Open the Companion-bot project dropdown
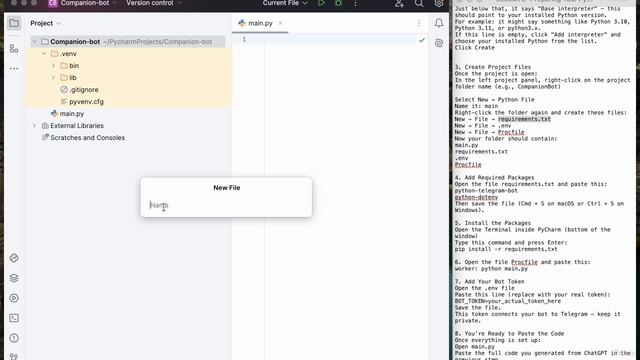This screenshot has height=360, width=640. click(88, 3)
